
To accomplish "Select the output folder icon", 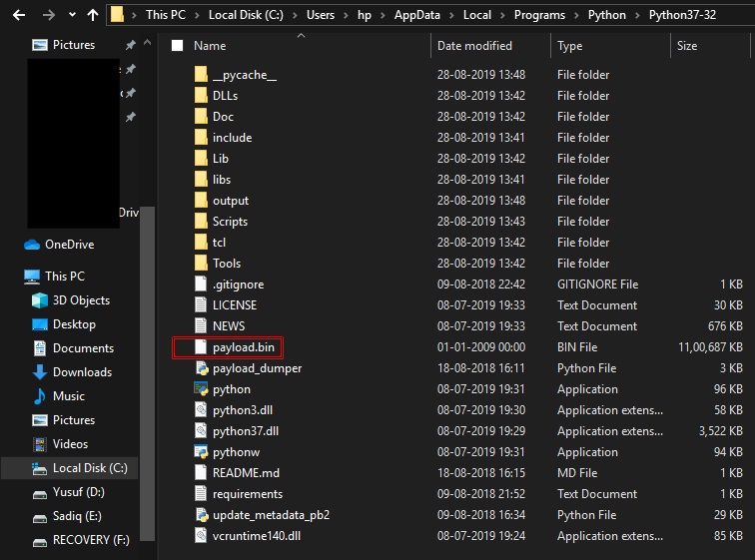I will tap(202, 200).
